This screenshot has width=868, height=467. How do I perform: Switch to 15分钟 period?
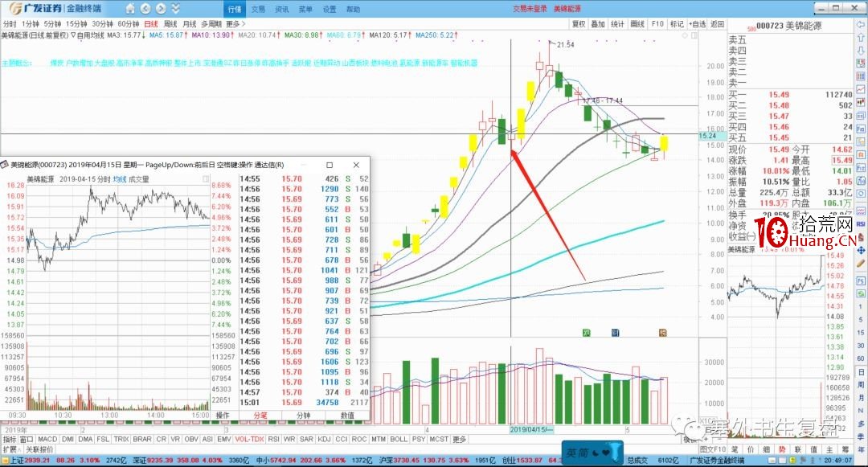pyautogui.click(x=76, y=24)
